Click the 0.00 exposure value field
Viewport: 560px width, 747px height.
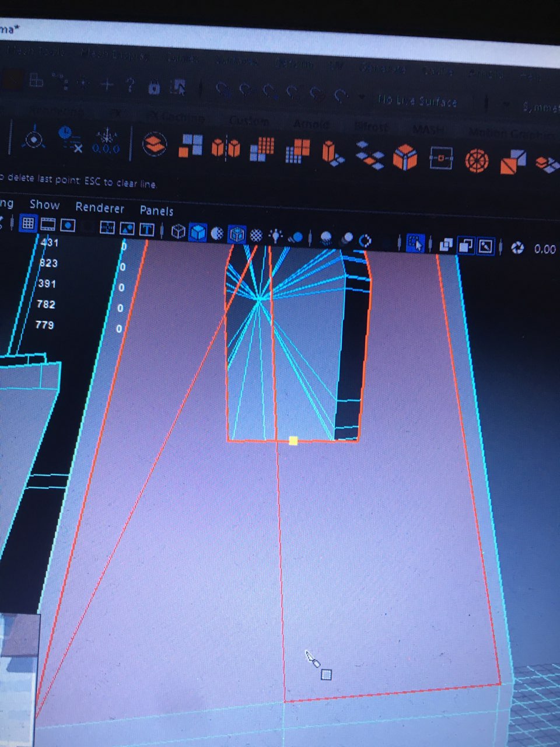(545, 249)
